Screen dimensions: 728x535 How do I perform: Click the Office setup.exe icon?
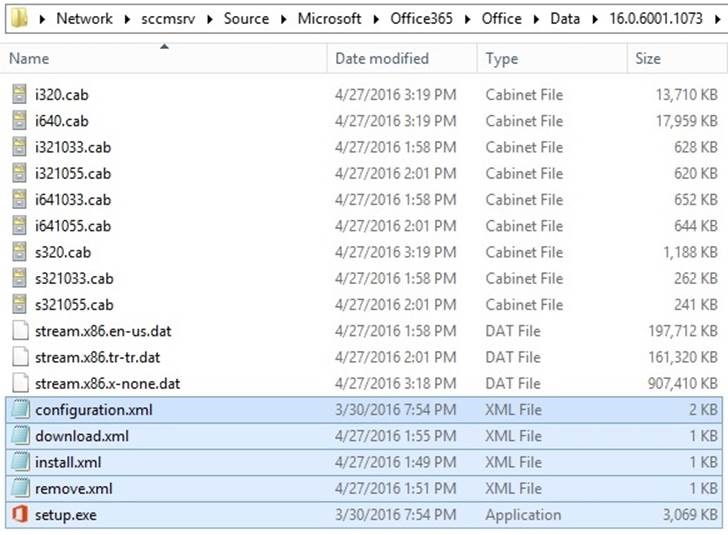[20, 514]
